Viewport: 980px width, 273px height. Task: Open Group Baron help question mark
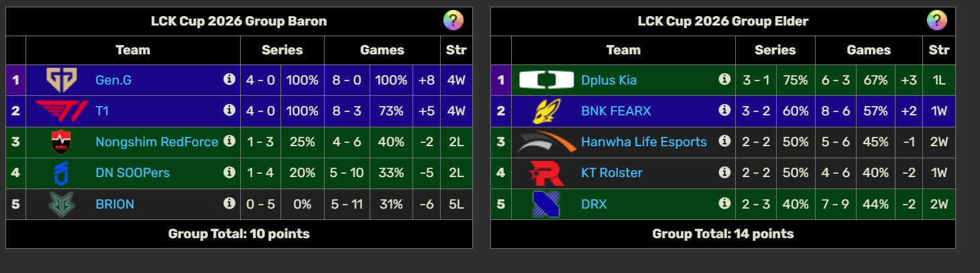pyautogui.click(x=453, y=21)
